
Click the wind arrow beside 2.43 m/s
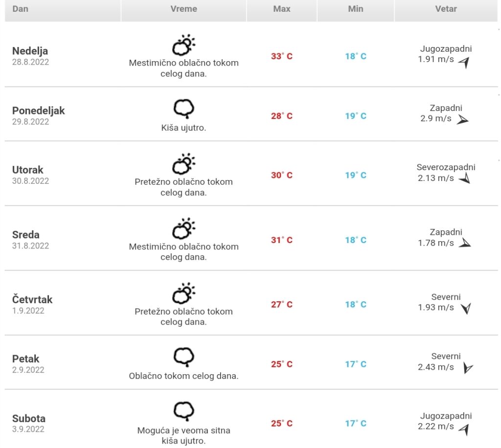468,368
